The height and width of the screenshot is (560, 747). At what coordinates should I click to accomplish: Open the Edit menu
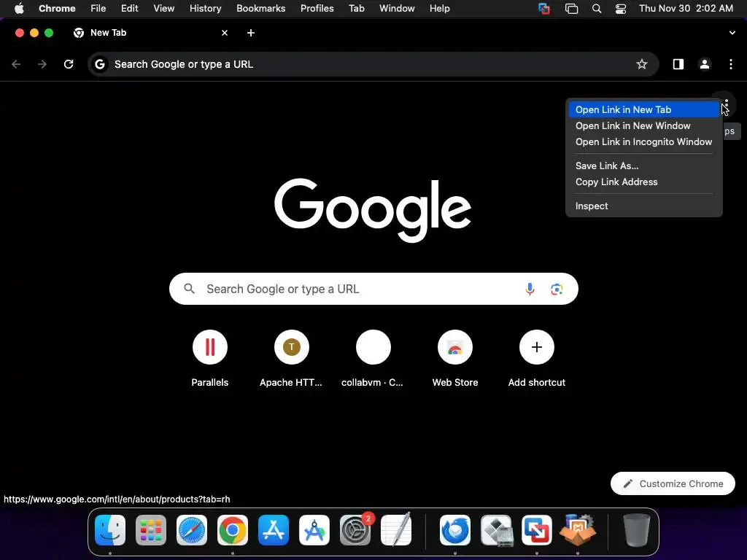[x=129, y=9]
